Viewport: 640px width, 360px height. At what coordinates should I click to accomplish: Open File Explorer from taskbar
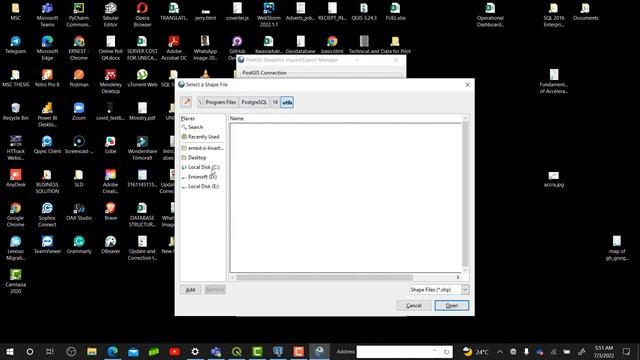coord(92,351)
